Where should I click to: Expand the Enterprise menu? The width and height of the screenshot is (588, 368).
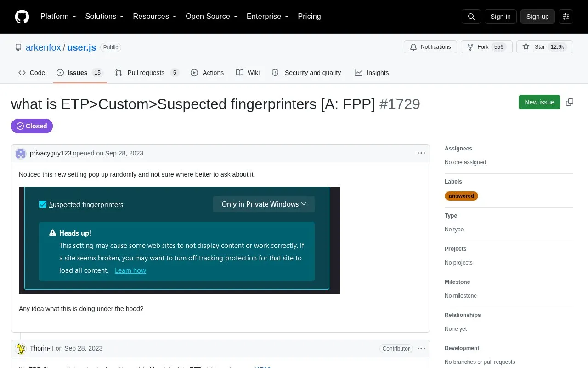click(x=268, y=17)
